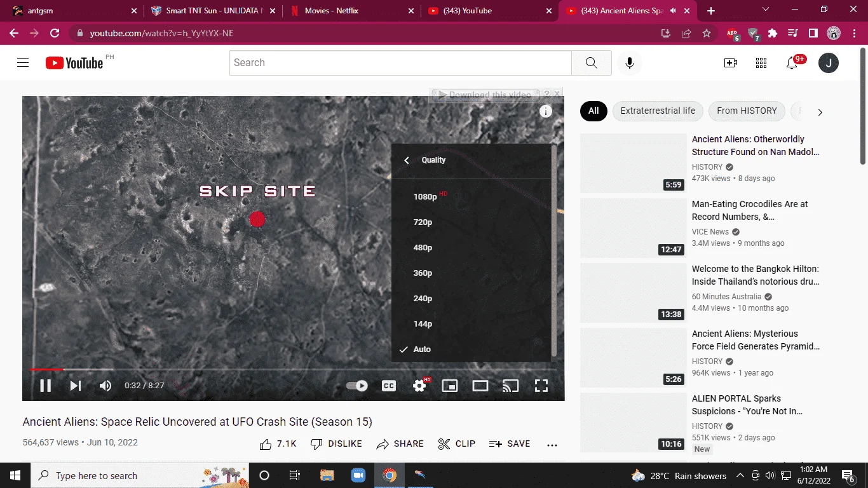
Task: Open Chrome side panel icon
Action: [x=813, y=33]
